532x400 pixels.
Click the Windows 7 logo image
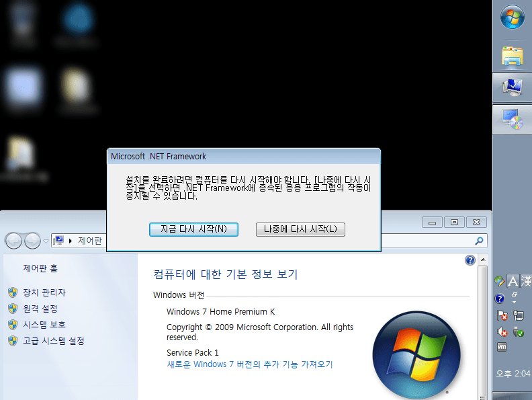click(416, 355)
